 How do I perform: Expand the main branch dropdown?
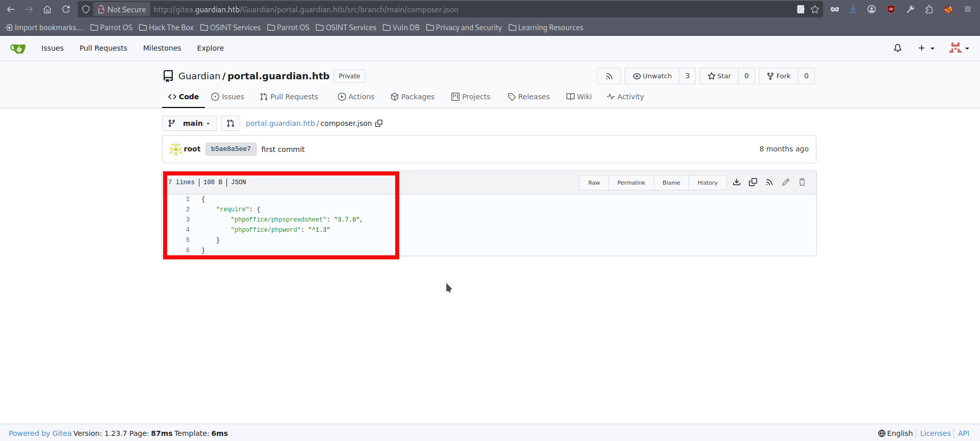[x=190, y=123]
